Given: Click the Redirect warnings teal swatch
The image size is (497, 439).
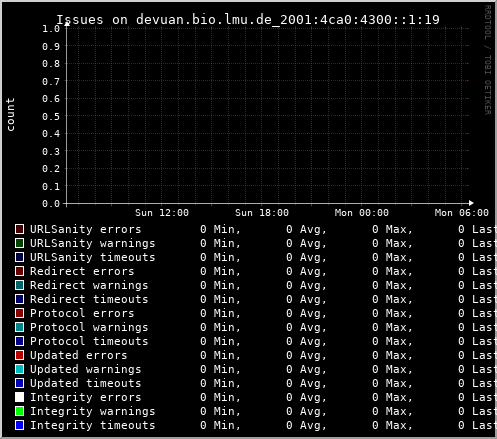Looking at the screenshot, I should click(20, 285).
